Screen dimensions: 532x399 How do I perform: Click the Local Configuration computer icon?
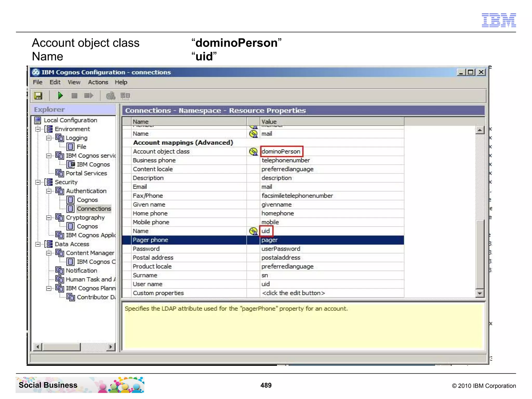pyautogui.click(x=38, y=120)
